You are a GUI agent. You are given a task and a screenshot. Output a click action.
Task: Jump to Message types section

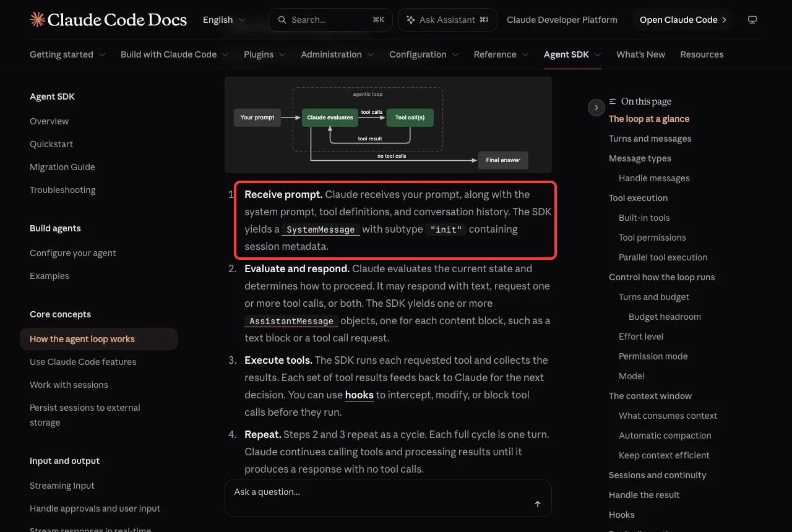(x=640, y=158)
